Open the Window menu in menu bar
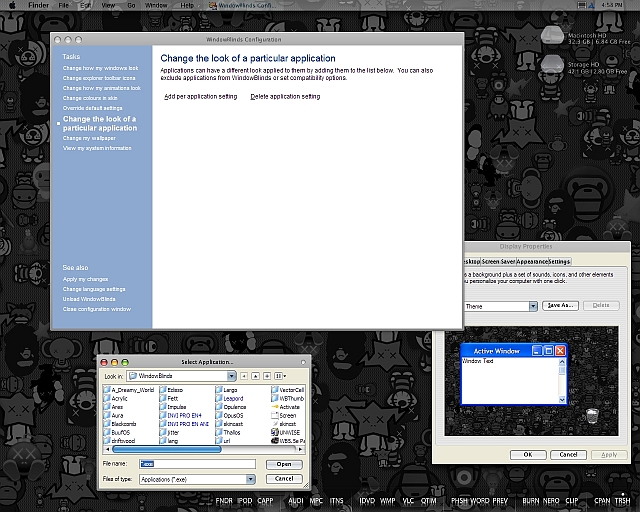The width and height of the screenshot is (640, 512). click(156, 5)
